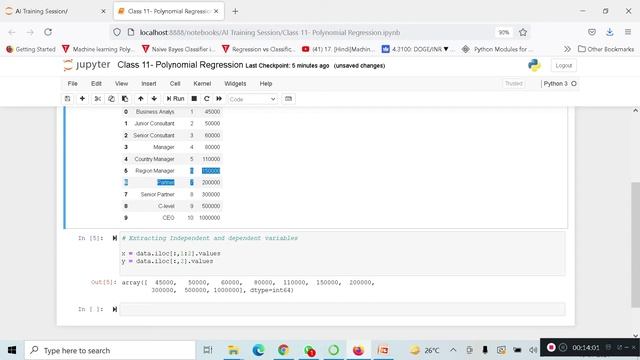This screenshot has height=360, width=640.
Task: Click the Trusted notebook indicator
Action: point(513,84)
